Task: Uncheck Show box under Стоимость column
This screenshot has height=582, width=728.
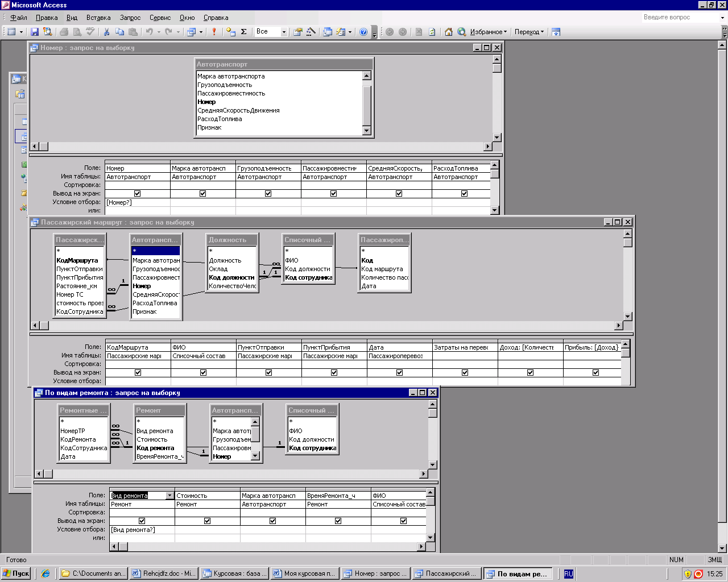Action: [x=207, y=521]
